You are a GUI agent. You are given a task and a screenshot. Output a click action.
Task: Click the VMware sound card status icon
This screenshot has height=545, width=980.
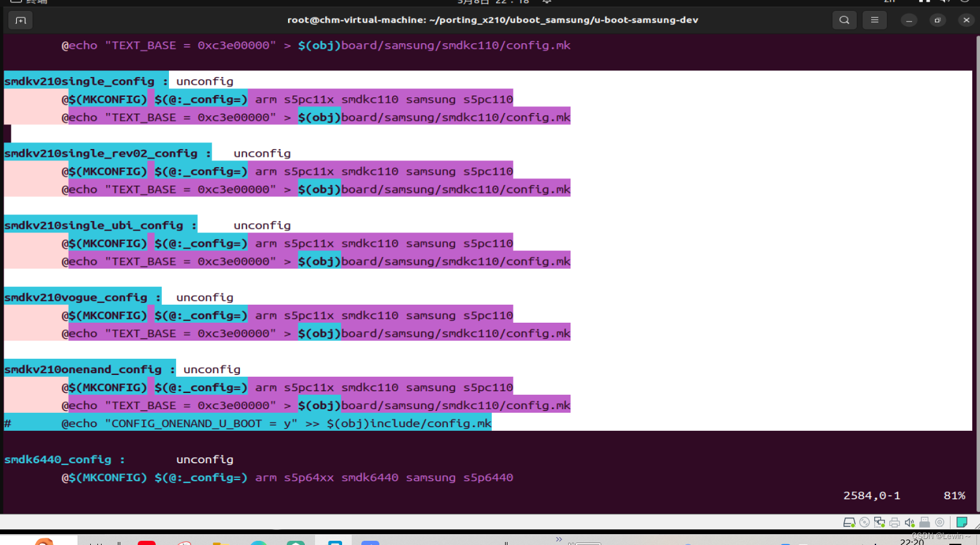click(910, 522)
